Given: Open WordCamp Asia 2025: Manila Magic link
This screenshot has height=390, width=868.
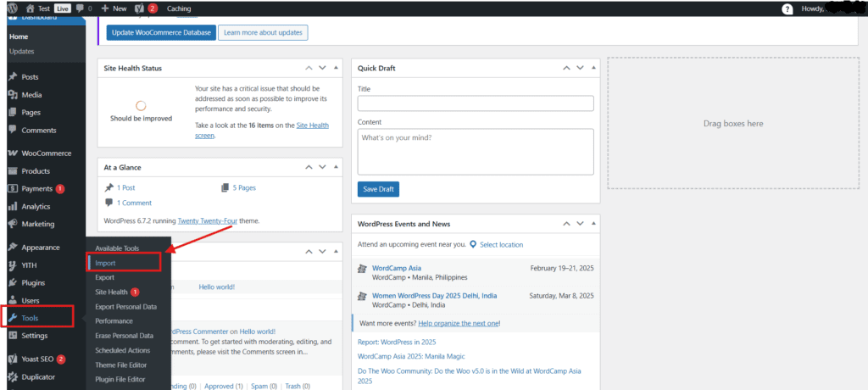Looking at the screenshot, I should tap(411, 356).
